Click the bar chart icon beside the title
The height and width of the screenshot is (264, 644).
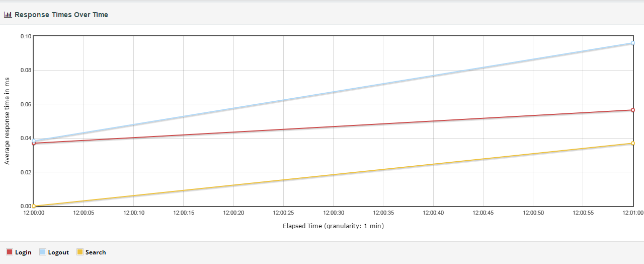[8, 15]
